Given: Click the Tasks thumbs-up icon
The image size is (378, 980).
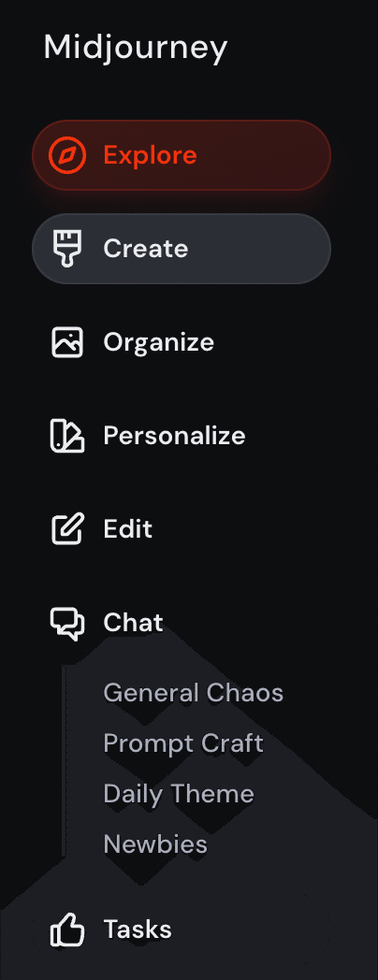Looking at the screenshot, I should tap(67, 930).
